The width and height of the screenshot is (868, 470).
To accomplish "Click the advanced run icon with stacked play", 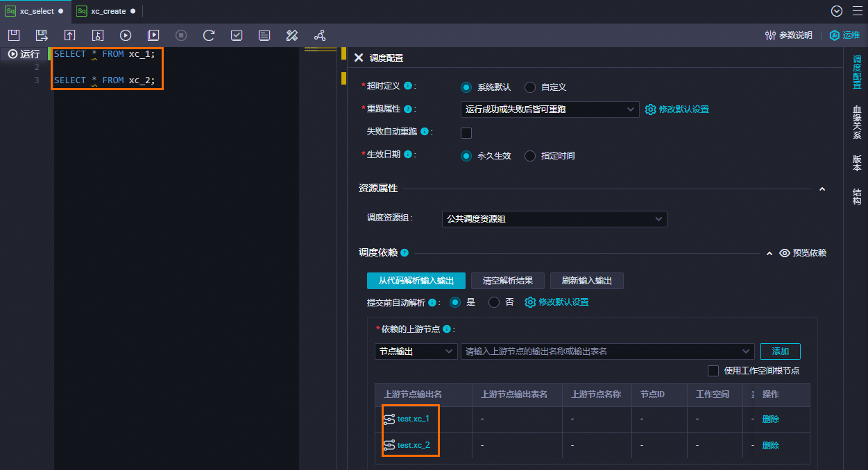I will [x=153, y=35].
